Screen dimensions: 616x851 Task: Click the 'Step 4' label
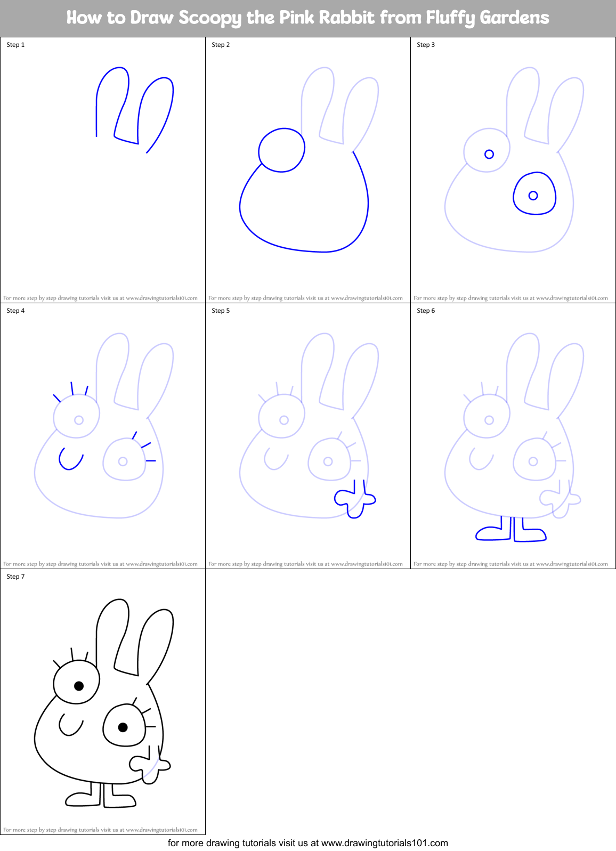coord(15,311)
